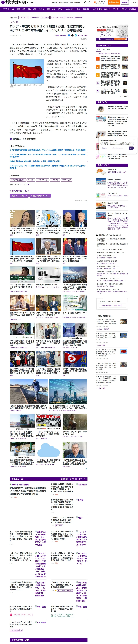The image size is (138, 644).
Task: Open ranking item number 1 badge
Action: pos(98,59)
